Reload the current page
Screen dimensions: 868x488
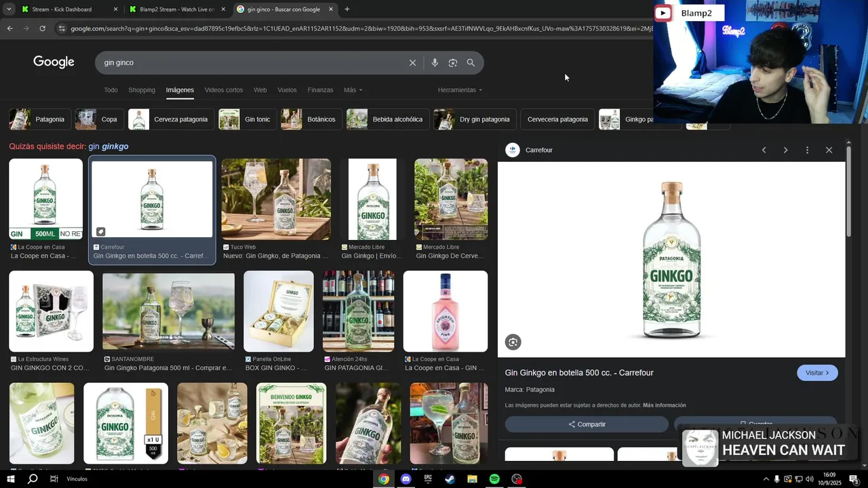pos(42,28)
